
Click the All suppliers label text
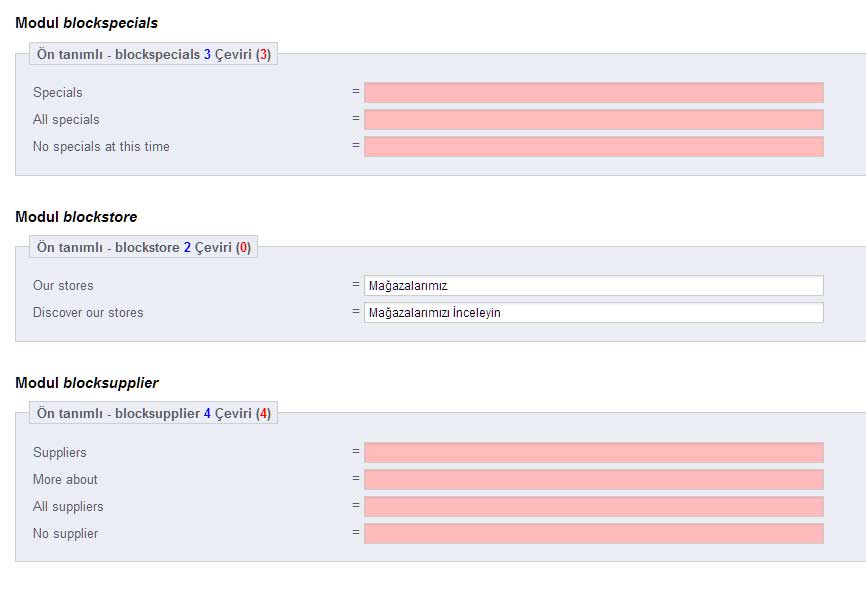click(68, 507)
